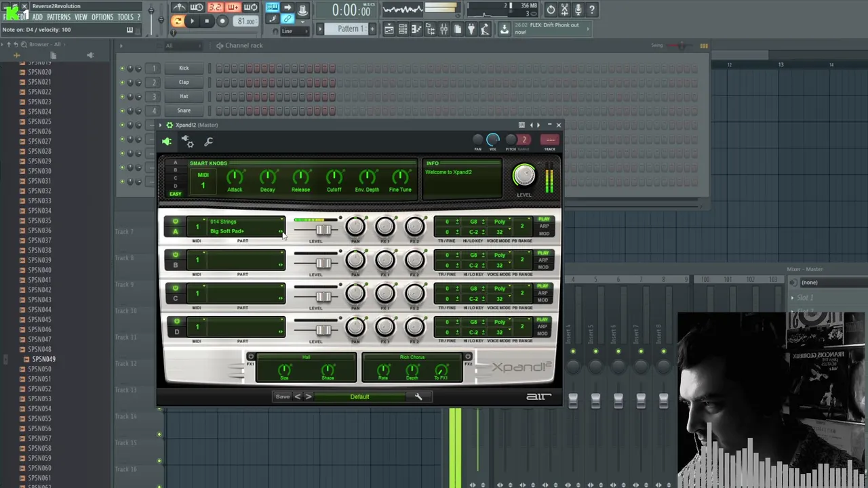Screen dimensions: 868x488
Task: Open the Xpand!2 wrapper wrench settings icon
Action: click(x=209, y=142)
